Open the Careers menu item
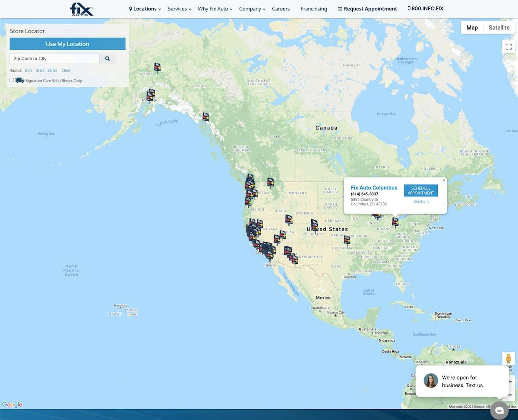This screenshot has height=420, width=518. (x=281, y=9)
